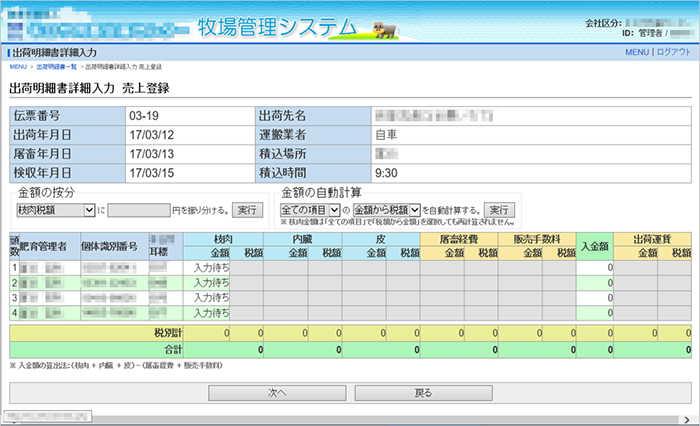Click the ログアウト link
The image size is (700, 426).
point(673,52)
